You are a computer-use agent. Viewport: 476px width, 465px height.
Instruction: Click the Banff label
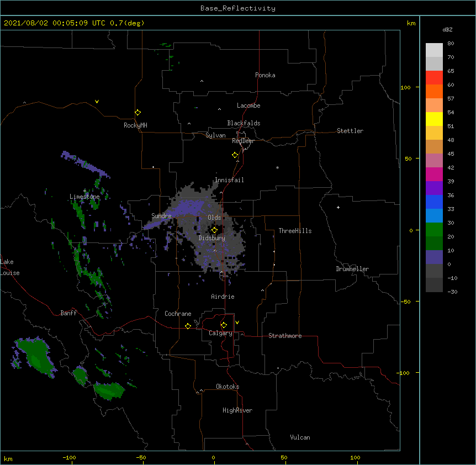tap(68, 313)
